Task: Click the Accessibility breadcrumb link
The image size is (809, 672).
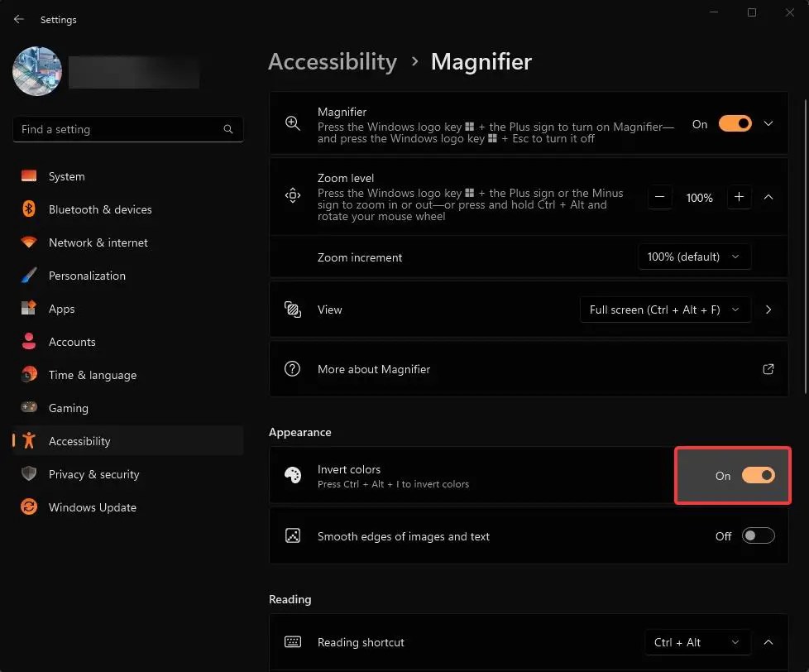Action: coord(333,62)
